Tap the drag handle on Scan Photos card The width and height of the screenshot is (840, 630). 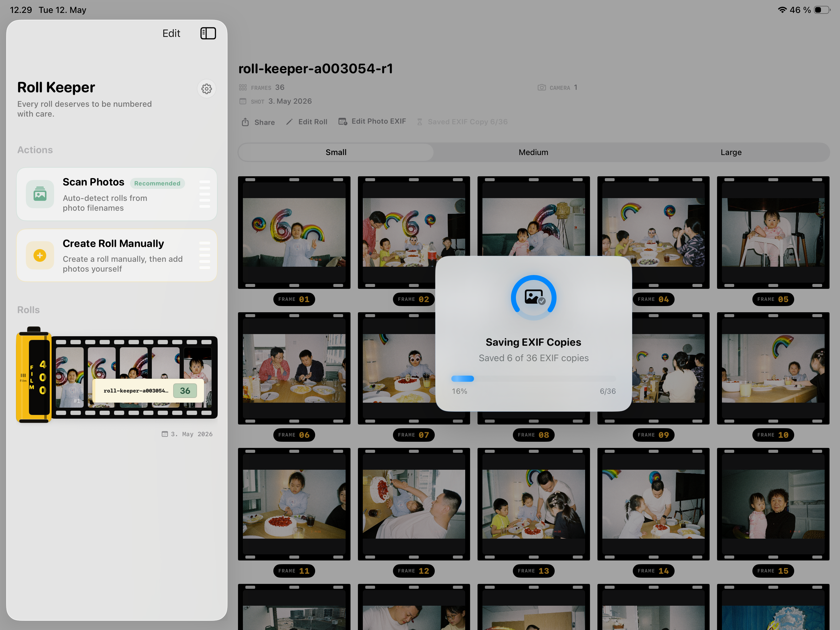click(205, 194)
